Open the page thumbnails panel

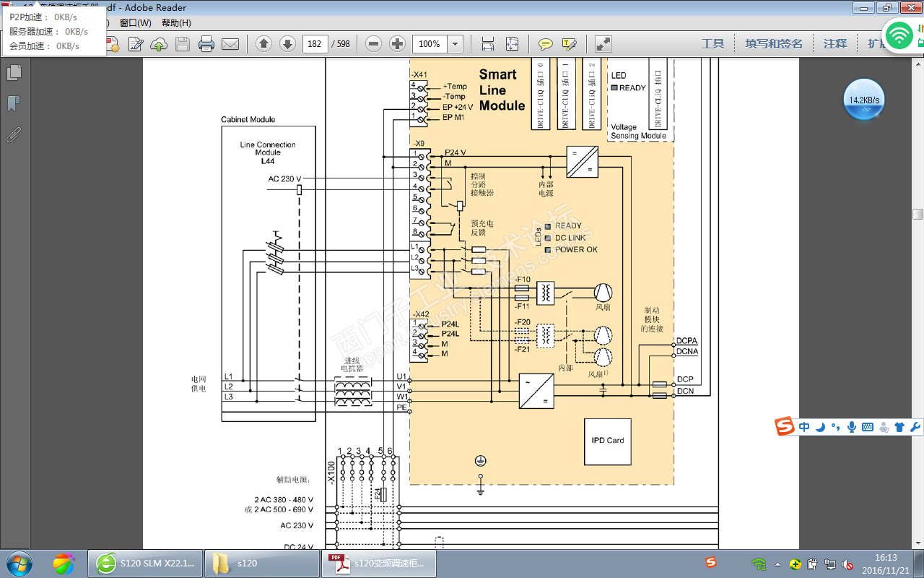14,73
